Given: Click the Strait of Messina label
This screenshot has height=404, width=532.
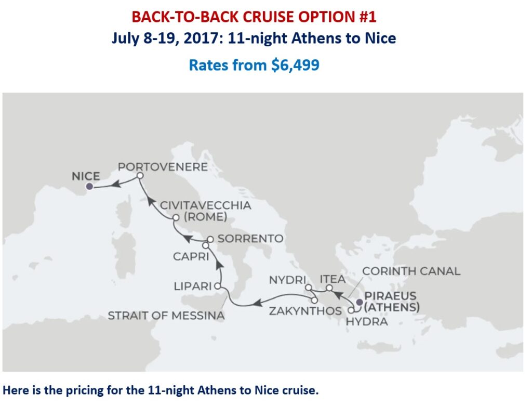Looking at the screenshot, I should click(x=166, y=316).
